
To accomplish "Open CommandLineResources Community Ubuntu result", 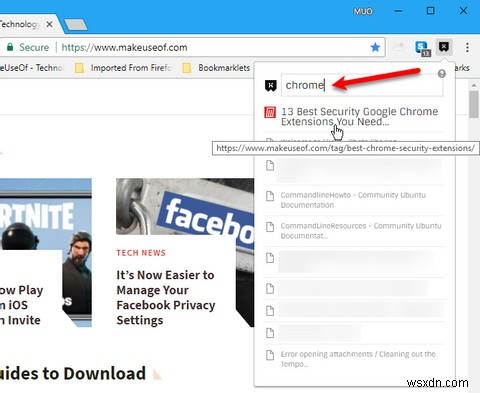I will [x=361, y=231].
